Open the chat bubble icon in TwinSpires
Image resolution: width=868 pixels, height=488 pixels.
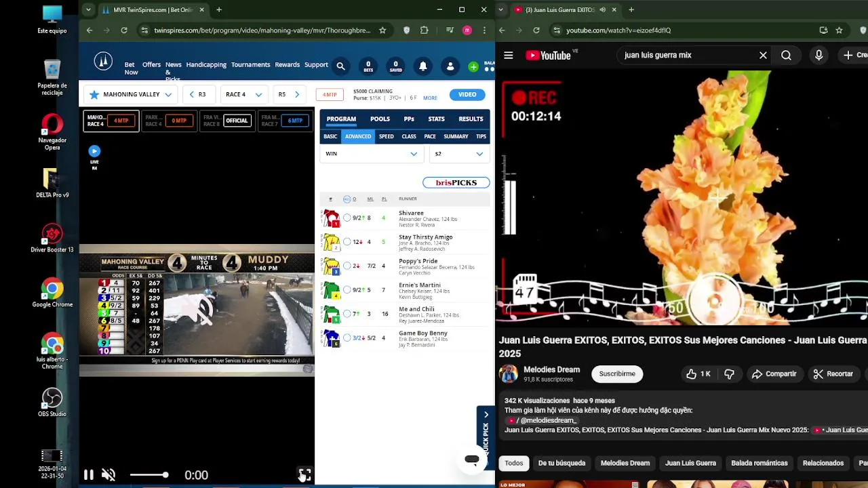[472, 460]
